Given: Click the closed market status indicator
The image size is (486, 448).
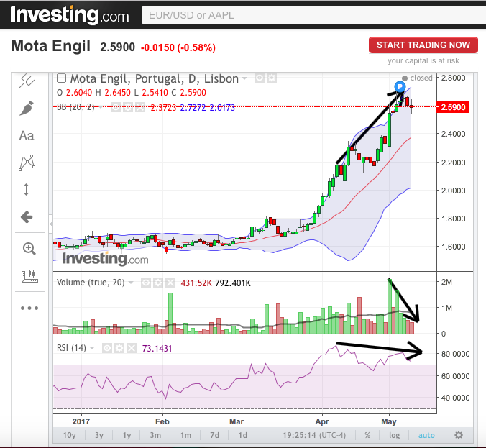Looking at the screenshot, I should [417, 78].
